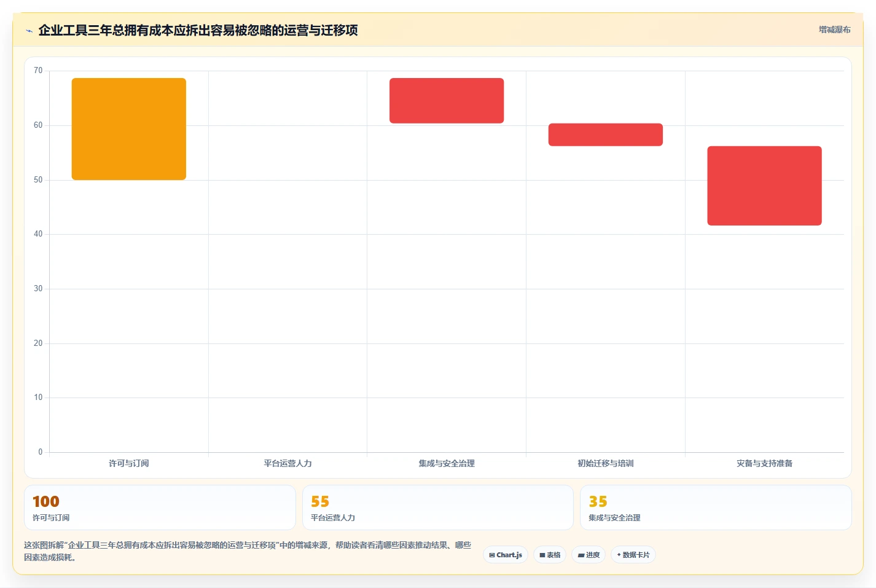Click the 初始迁移与培训 x-axis label
The height and width of the screenshot is (588, 876).
606,463
